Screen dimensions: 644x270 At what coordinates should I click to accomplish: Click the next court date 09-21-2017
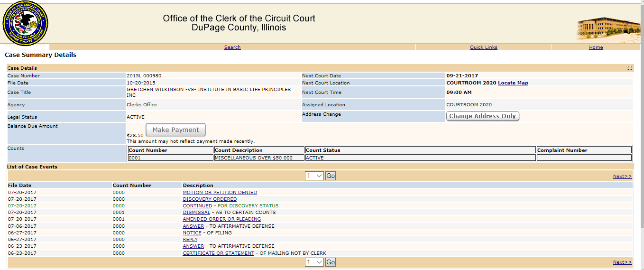[x=462, y=76]
